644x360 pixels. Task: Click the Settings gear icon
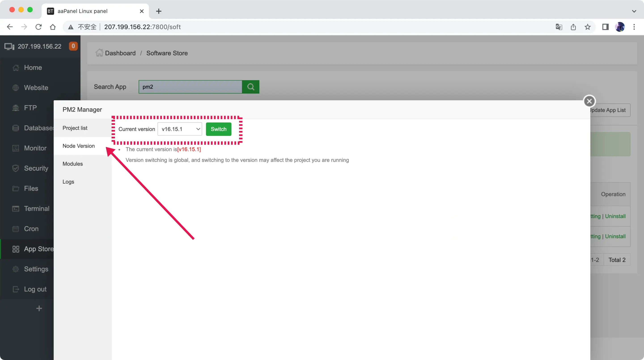pyautogui.click(x=15, y=269)
